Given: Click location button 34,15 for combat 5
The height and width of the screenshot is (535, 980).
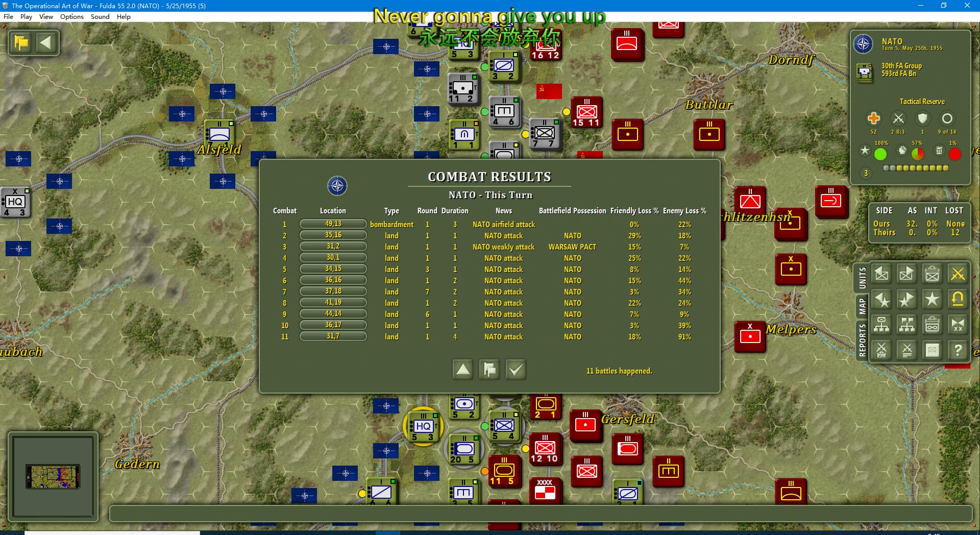Looking at the screenshot, I should tap(333, 269).
